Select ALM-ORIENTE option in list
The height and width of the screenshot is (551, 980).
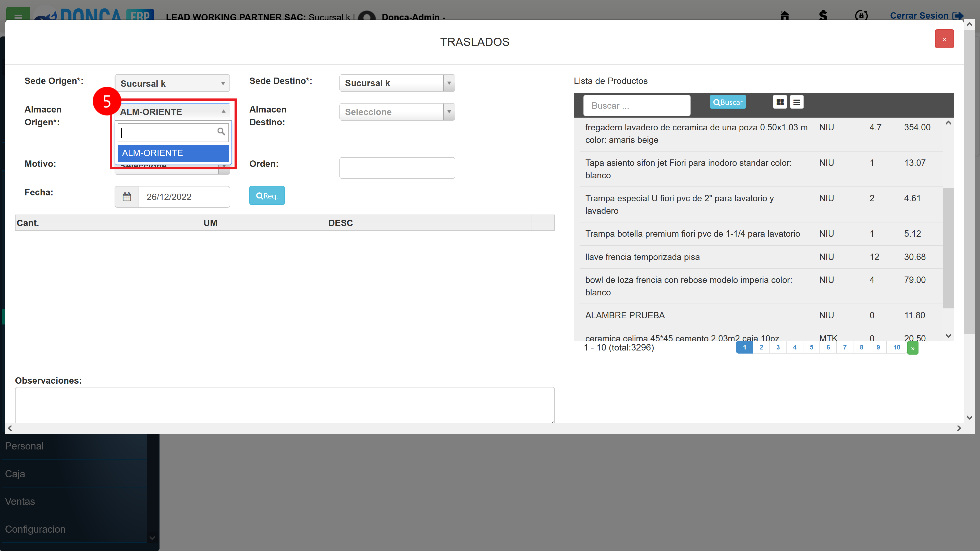tap(173, 153)
